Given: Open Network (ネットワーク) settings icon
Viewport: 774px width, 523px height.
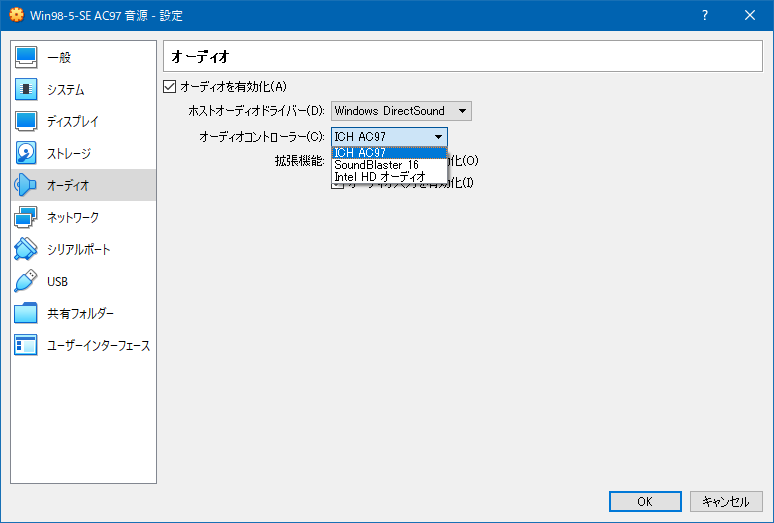Looking at the screenshot, I should pos(26,217).
